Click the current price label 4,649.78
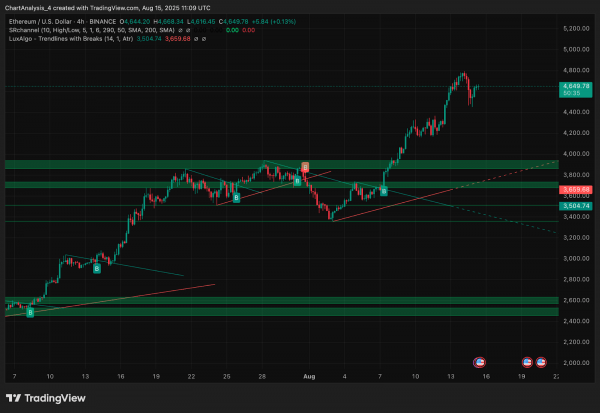Viewport: 600px width, 413px height. (x=576, y=90)
